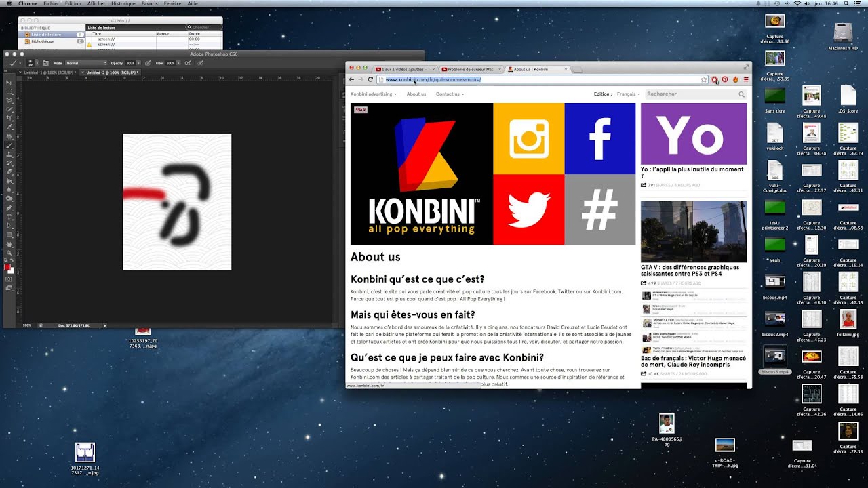This screenshot has height=488, width=868.
Task: Expand the Contact us dropdown
Action: click(x=450, y=94)
